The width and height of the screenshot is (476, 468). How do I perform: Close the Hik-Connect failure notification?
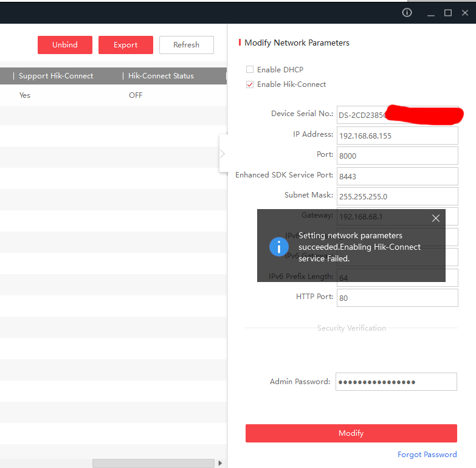(x=435, y=218)
